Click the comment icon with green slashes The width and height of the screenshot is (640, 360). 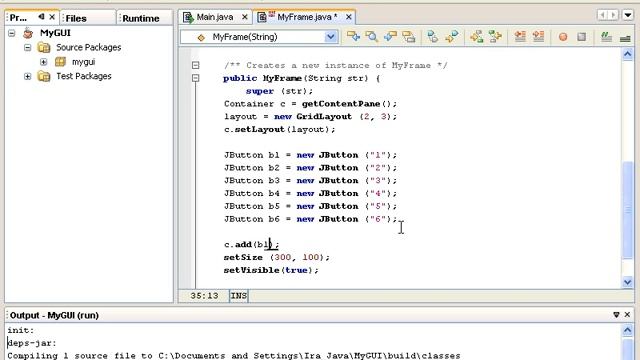click(x=606, y=37)
